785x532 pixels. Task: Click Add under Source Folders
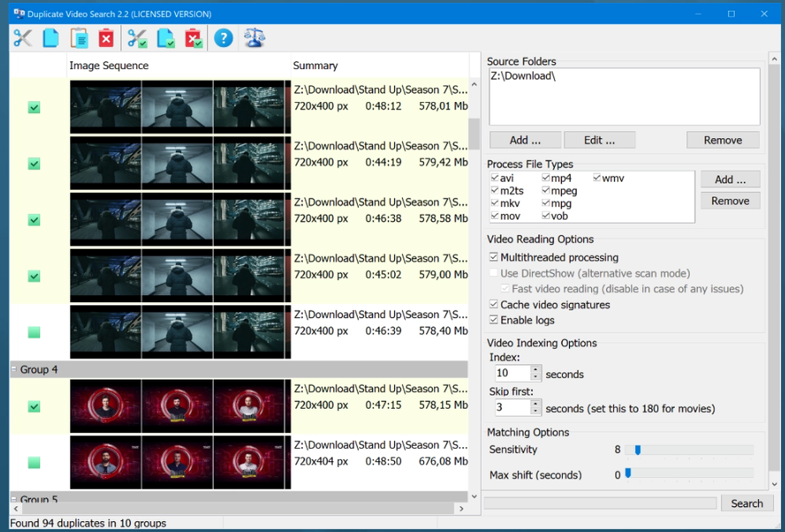pos(524,140)
